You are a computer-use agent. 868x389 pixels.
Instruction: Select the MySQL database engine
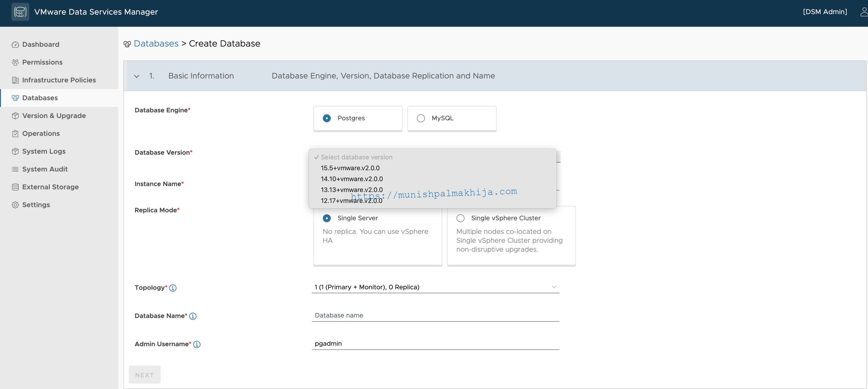(452, 118)
